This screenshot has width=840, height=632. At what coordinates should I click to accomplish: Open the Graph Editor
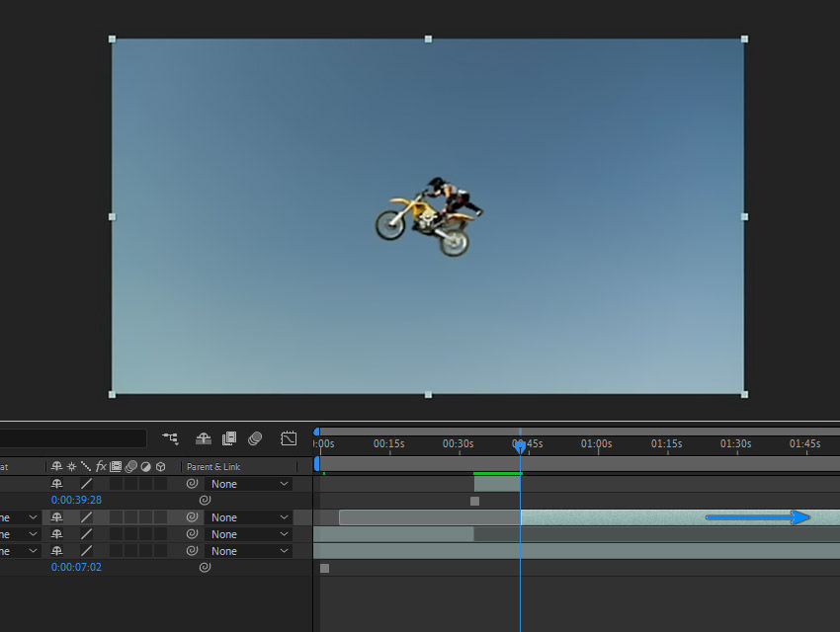coord(289,438)
